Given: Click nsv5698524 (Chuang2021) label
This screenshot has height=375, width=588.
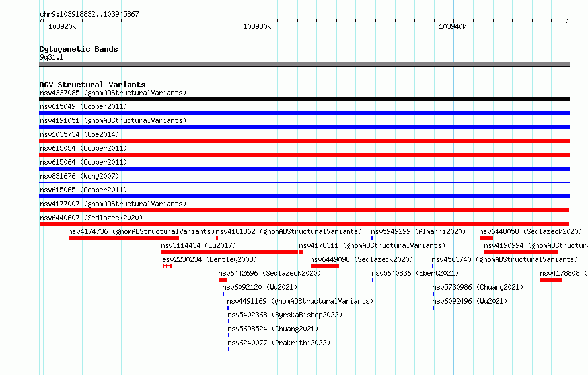Looking at the screenshot, I should coord(273,329).
